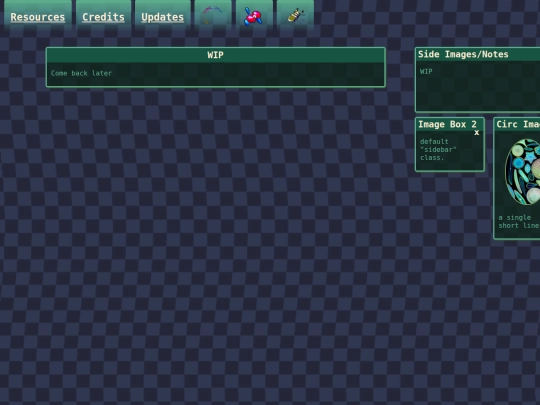The image size is (540, 405).
Task: Click the faded multicolor ring icon tab
Action: point(213,15)
